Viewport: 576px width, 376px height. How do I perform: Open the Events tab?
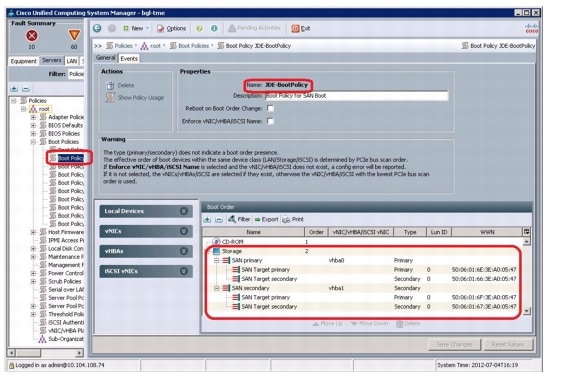pos(129,58)
